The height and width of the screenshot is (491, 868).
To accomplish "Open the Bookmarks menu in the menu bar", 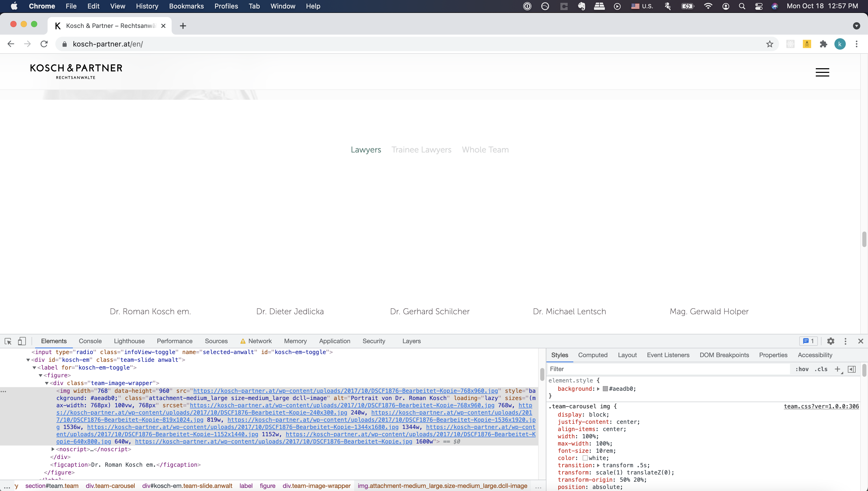I will 186,6.
